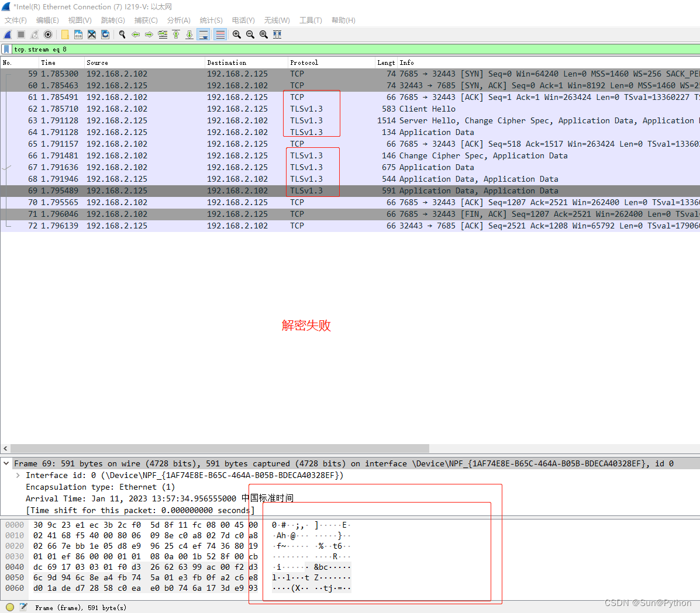Click the resize columns icon
The image size is (700, 613).
tap(277, 34)
